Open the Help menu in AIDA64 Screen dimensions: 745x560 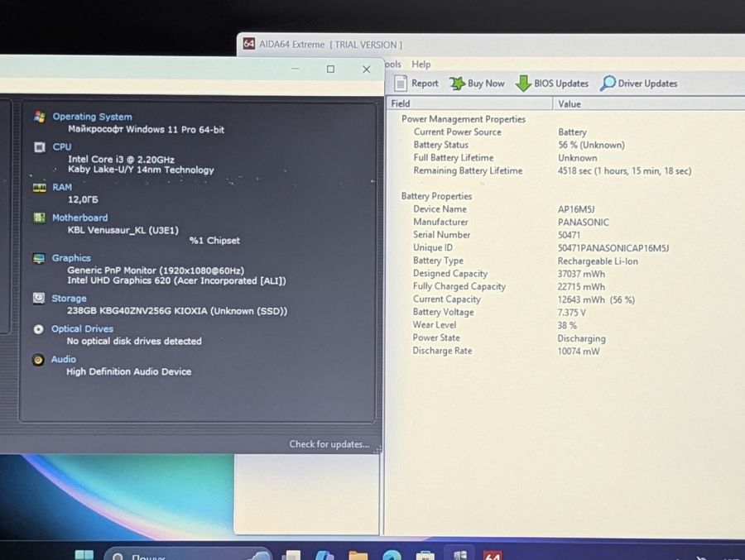pyautogui.click(x=421, y=65)
